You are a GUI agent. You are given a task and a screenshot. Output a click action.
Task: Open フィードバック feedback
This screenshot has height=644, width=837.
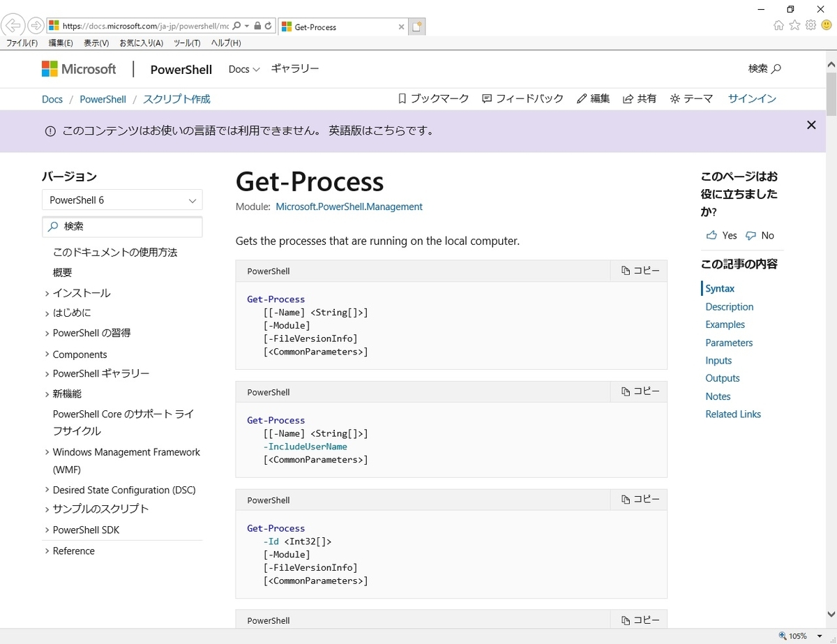(x=522, y=99)
